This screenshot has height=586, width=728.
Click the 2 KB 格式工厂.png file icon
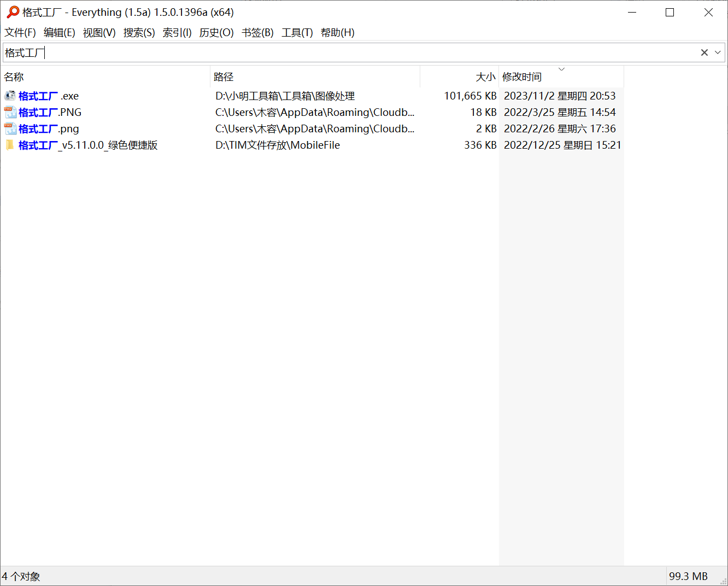(x=10, y=128)
